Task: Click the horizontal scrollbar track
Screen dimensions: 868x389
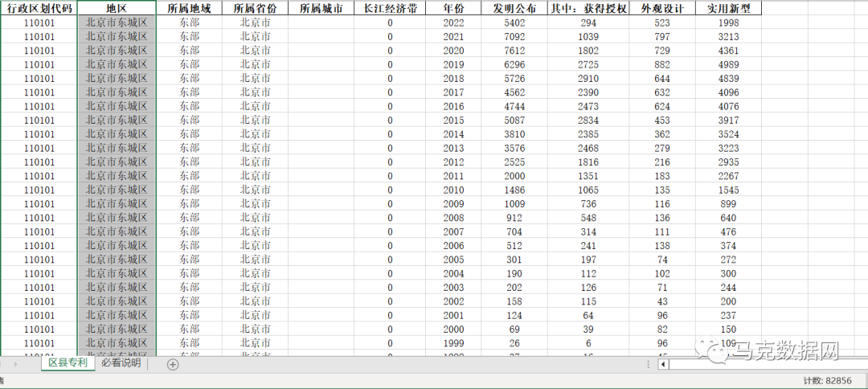Action: [768, 364]
